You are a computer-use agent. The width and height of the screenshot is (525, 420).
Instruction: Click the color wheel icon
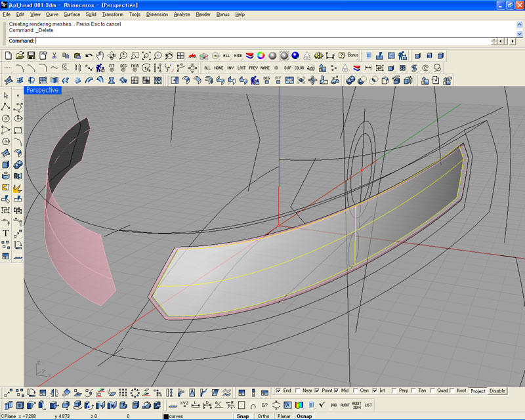click(261, 56)
